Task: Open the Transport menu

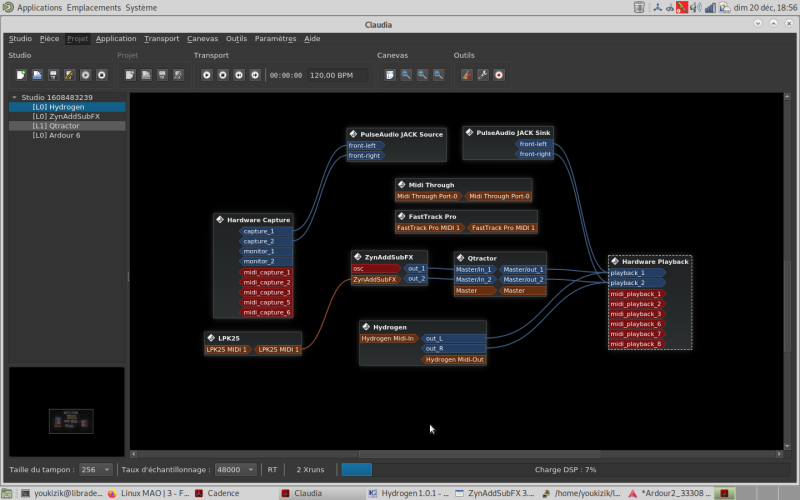Action: (x=161, y=39)
